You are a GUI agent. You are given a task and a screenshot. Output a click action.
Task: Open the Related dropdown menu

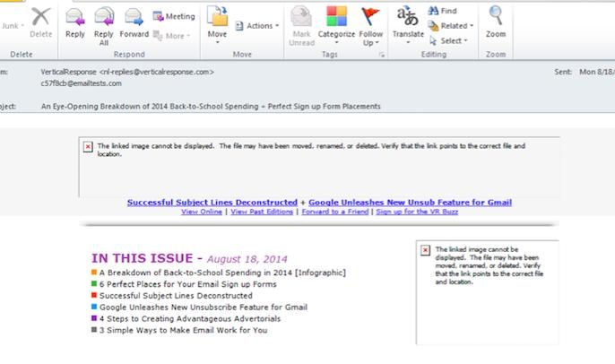pyautogui.click(x=453, y=26)
